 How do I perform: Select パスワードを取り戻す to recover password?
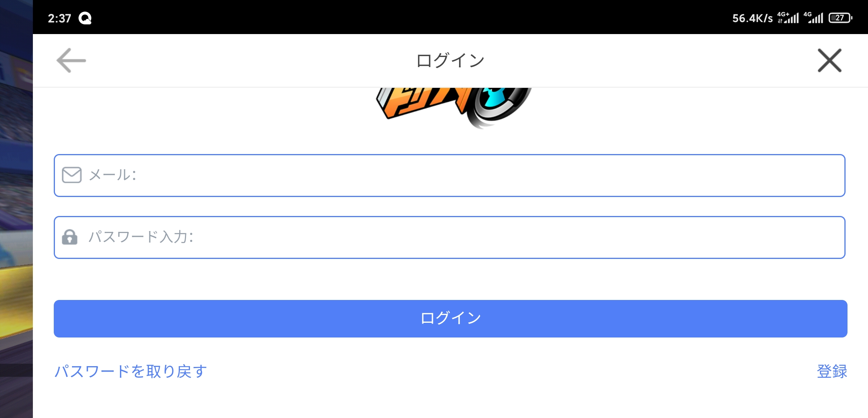click(130, 371)
